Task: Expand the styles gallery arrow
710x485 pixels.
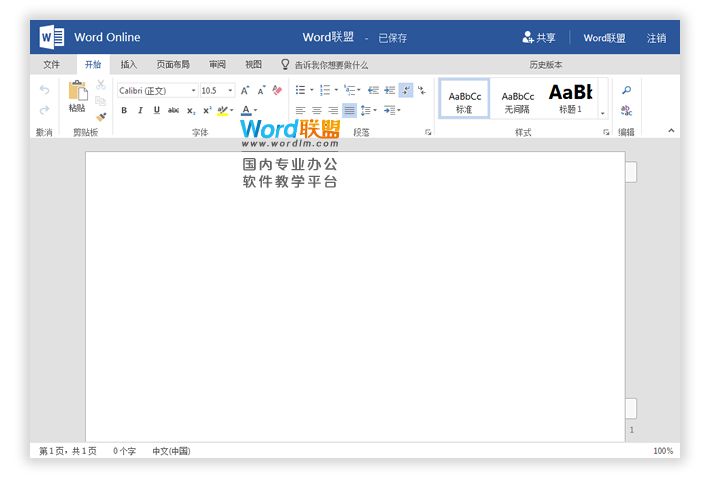Action: pos(603,113)
